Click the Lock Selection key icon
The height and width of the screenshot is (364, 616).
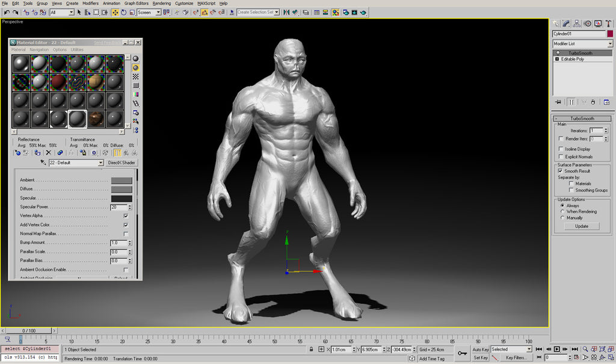(312, 349)
